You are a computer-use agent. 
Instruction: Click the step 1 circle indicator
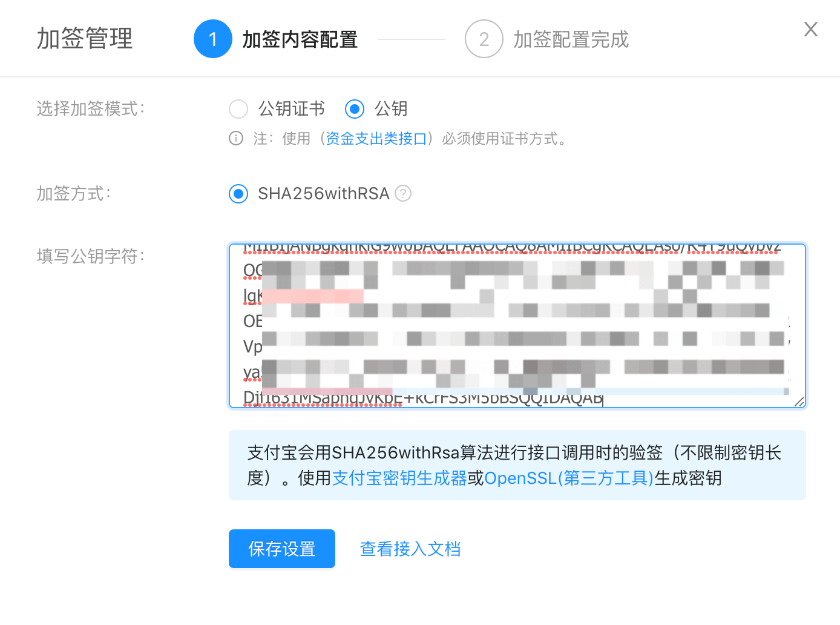point(212,39)
